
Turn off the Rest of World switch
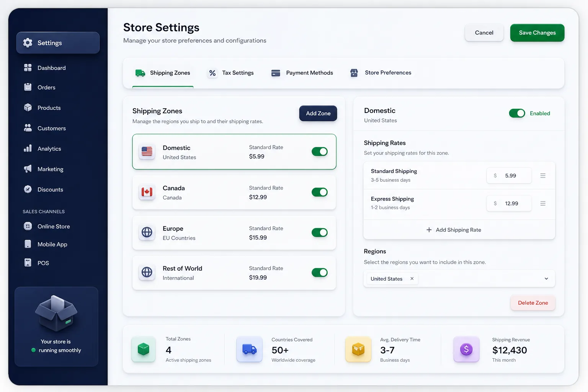[x=320, y=273]
